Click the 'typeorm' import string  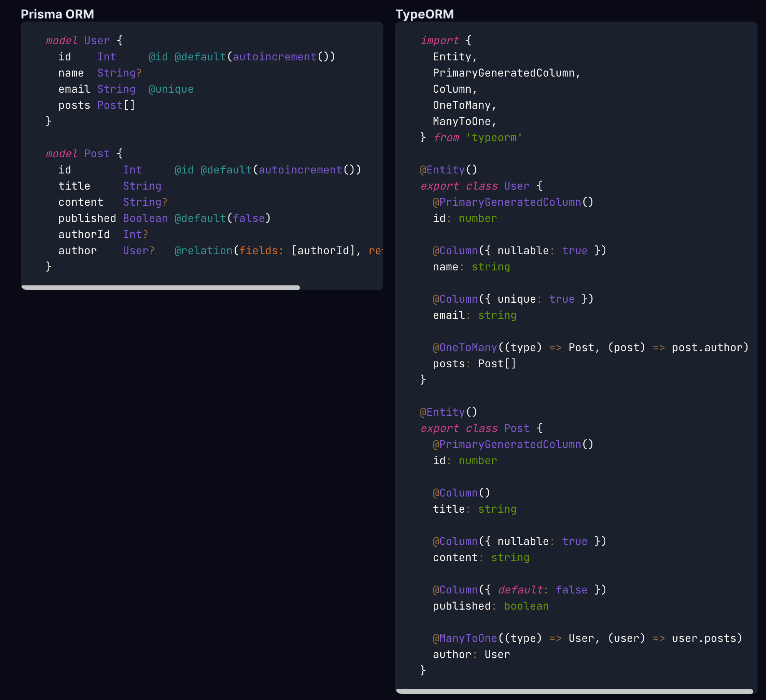494,138
